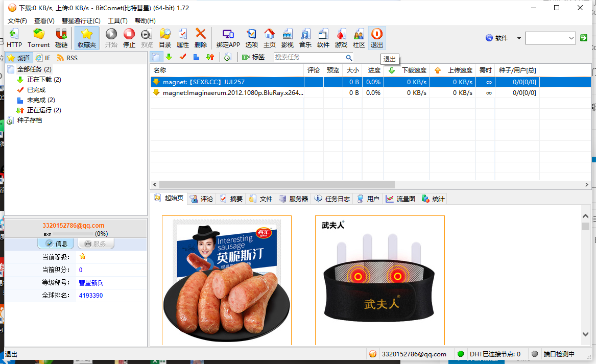Click the green go arrow button
The width and height of the screenshot is (596, 364).
click(584, 38)
